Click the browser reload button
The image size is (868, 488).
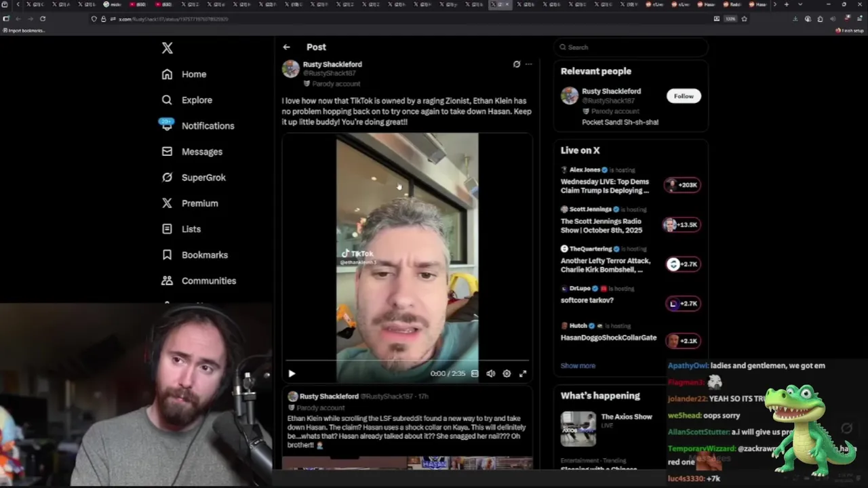[x=43, y=19]
